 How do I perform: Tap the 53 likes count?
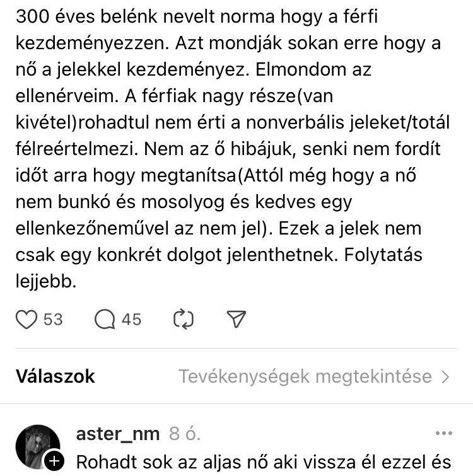coord(53,320)
